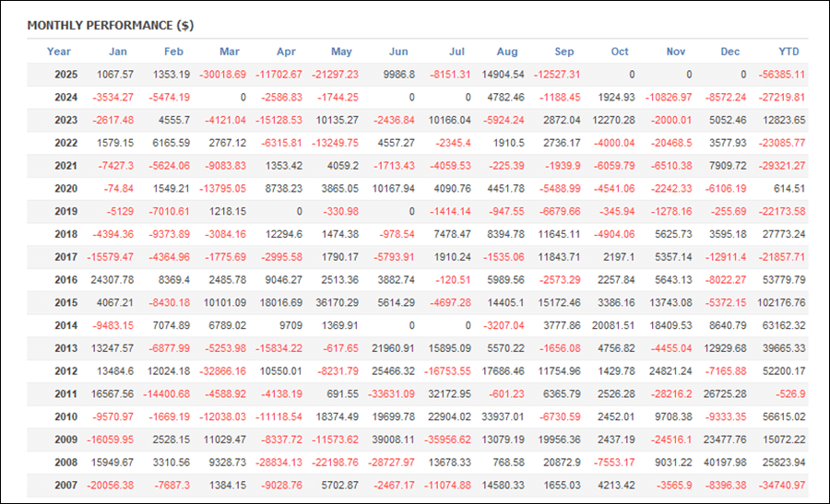Image resolution: width=830 pixels, height=504 pixels.
Task: Click the Jan column header
Action: [x=118, y=52]
